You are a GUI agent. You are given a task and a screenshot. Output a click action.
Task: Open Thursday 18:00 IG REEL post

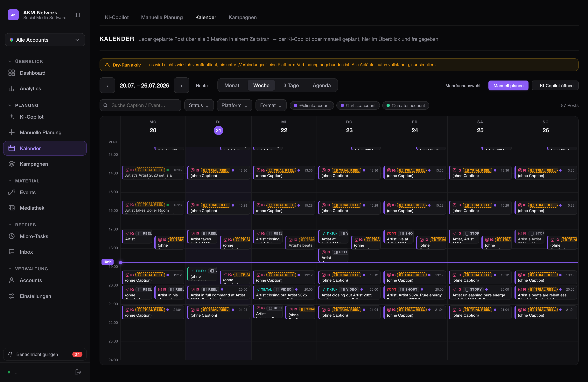click(333, 255)
